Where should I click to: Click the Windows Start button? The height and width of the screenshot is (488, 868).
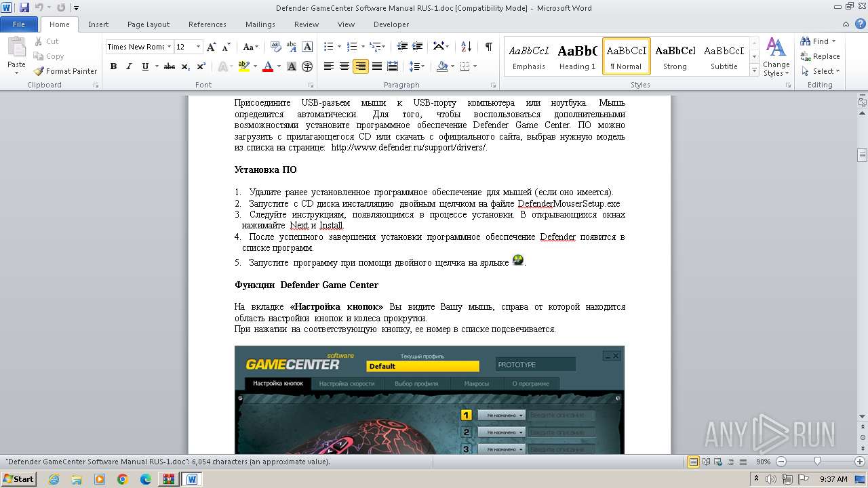pyautogui.click(x=18, y=479)
